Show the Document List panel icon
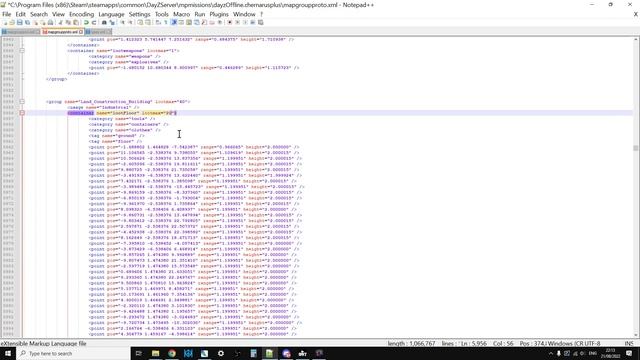Screen dimensions: 640x360 pos(196,22)
